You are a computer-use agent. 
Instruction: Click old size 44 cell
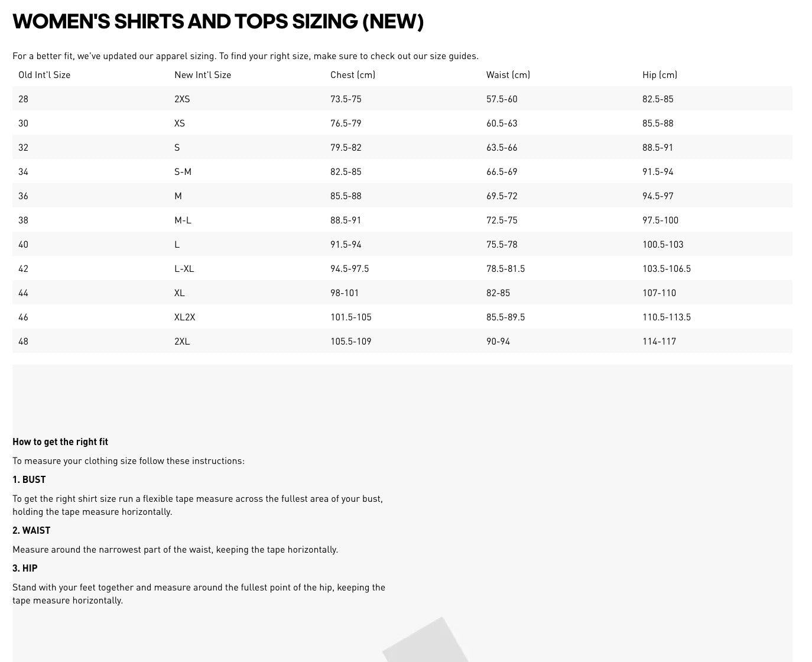pos(23,293)
